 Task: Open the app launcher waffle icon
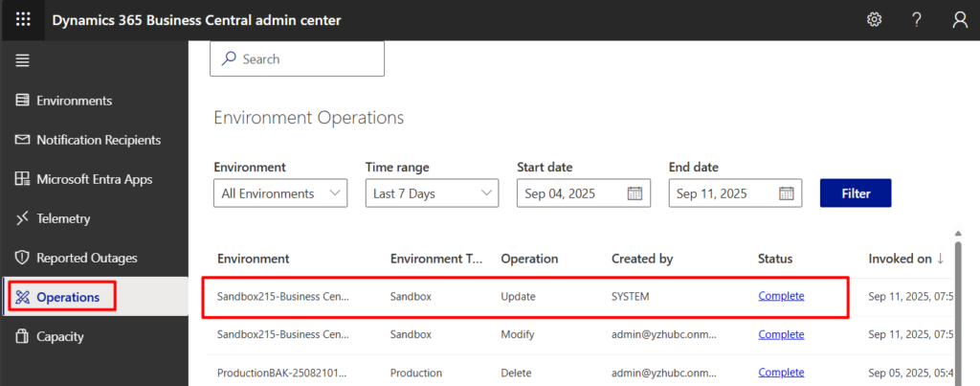pos(23,20)
